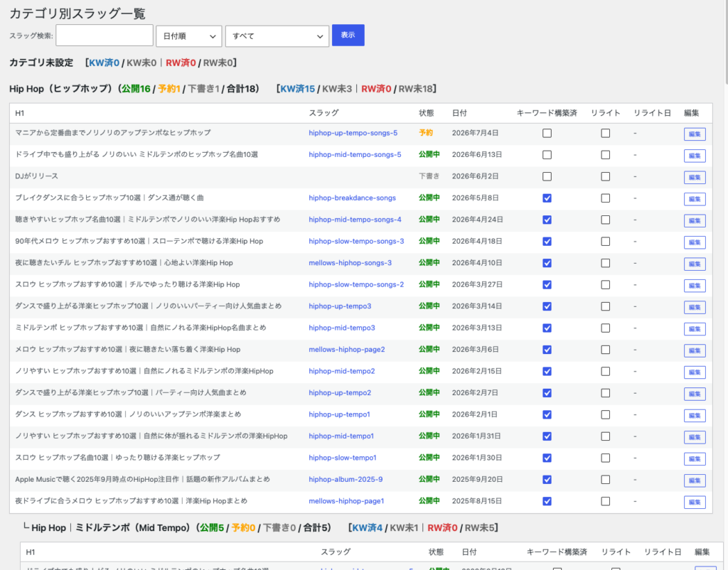Click the 2026年7月4日 date cell
The image size is (728, 570).
(476, 133)
